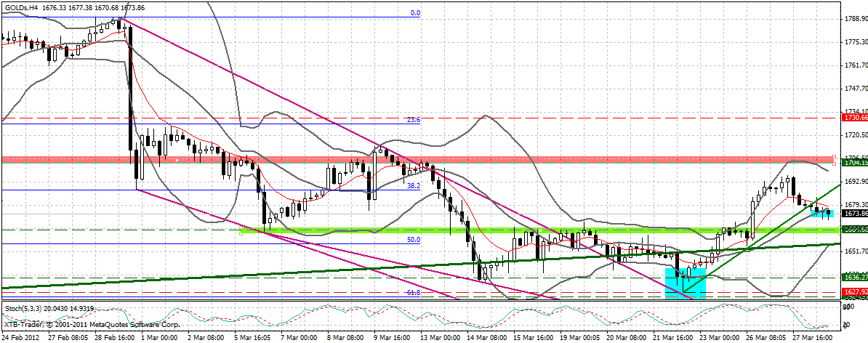Screen dimensions: 868x343
Task: Select the Fibonacci 50.0 level label
Action: [x=414, y=240]
